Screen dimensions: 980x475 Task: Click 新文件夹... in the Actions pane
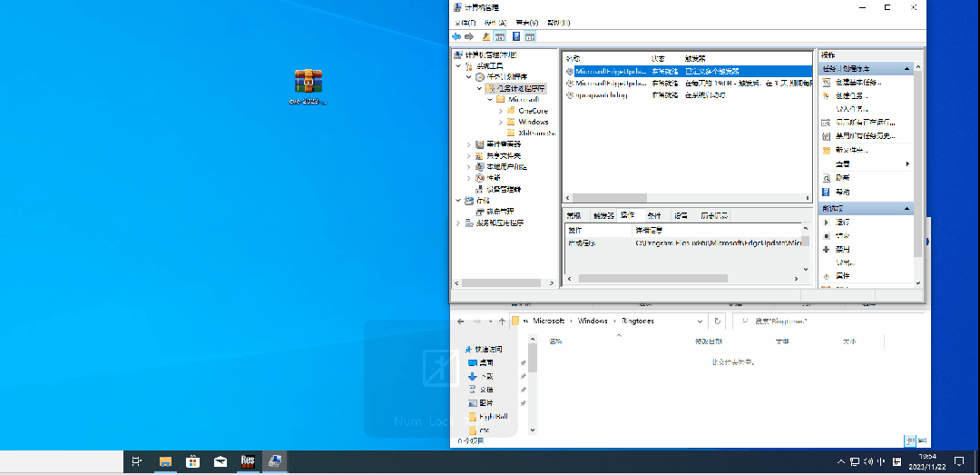pos(850,150)
